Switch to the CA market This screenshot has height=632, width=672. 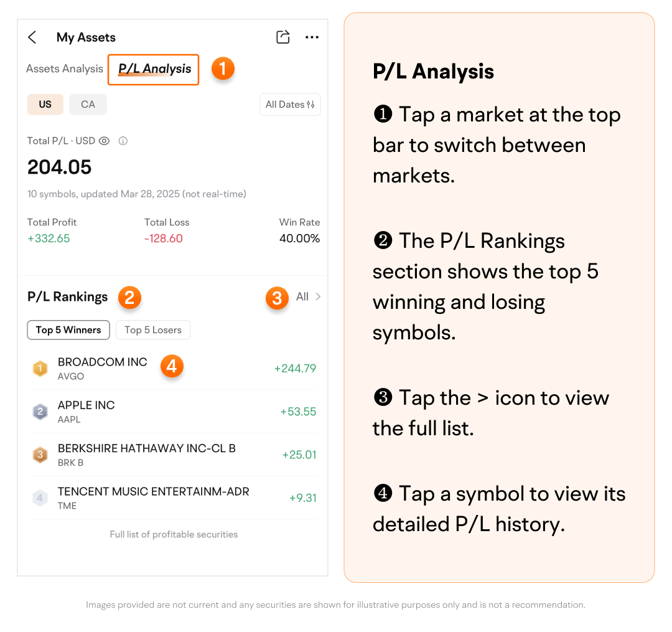click(x=88, y=105)
